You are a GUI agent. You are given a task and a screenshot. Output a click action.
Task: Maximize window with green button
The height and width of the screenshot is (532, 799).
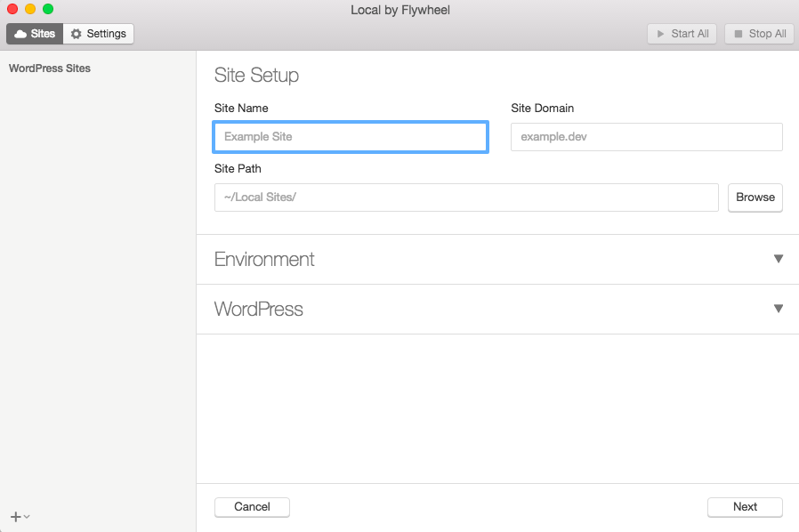pyautogui.click(x=48, y=9)
